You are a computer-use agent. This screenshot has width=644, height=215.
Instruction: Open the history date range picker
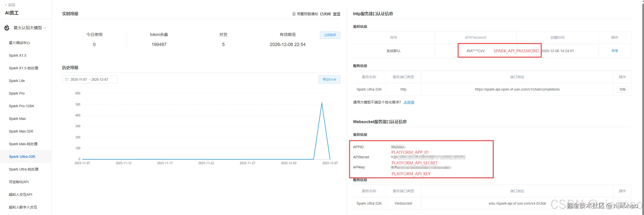click(x=90, y=79)
